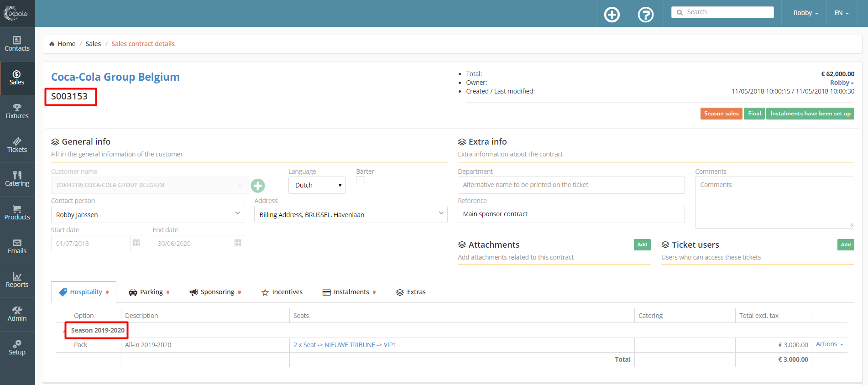Open Actions menu for Pack row
868x385 pixels.
(x=829, y=344)
